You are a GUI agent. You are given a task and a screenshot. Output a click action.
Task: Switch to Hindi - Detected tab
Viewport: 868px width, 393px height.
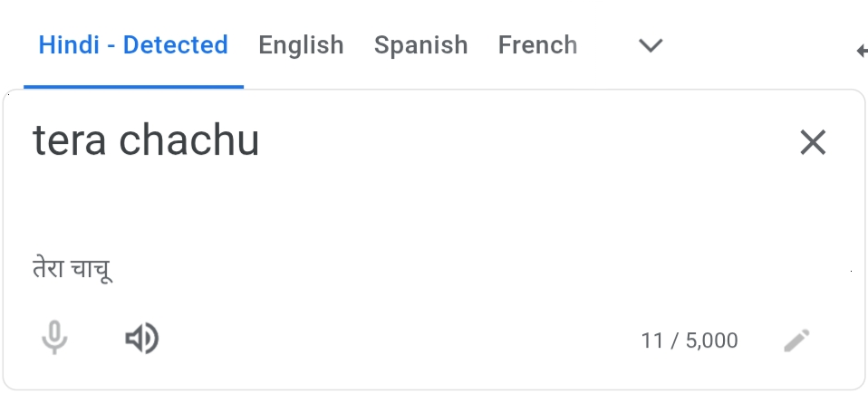click(133, 45)
